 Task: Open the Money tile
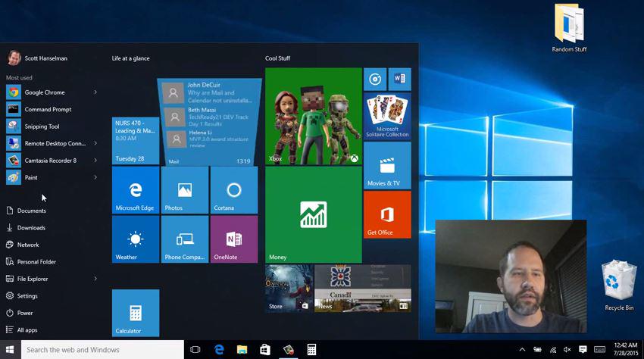(x=314, y=215)
